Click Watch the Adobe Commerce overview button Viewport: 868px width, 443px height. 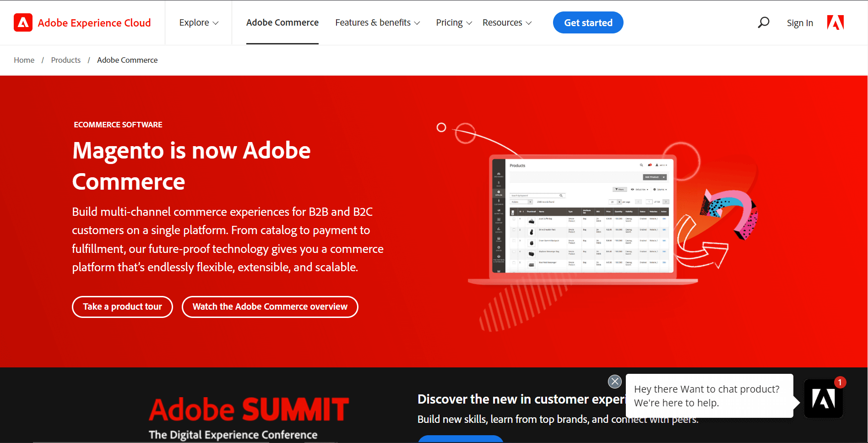click(x=270, y=307)
